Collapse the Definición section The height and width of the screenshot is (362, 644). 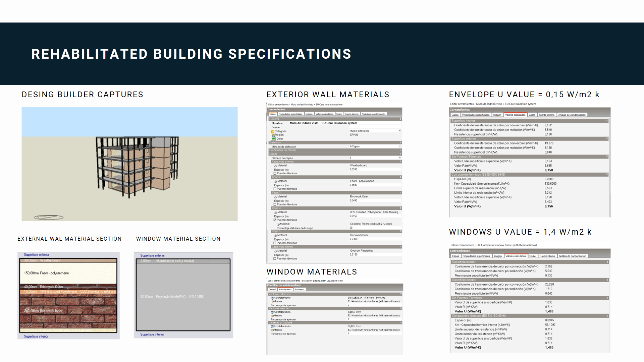tap(400, 143)
